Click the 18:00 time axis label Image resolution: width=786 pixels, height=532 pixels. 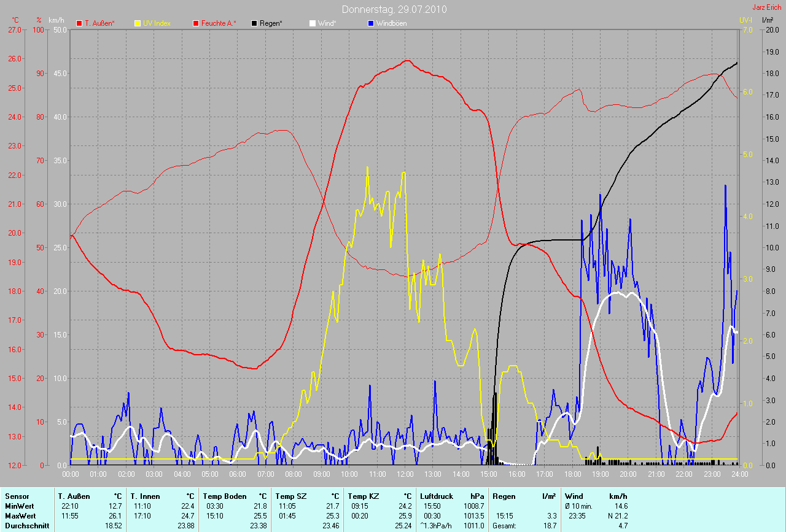pyautogui.click(x=572, y=474)
